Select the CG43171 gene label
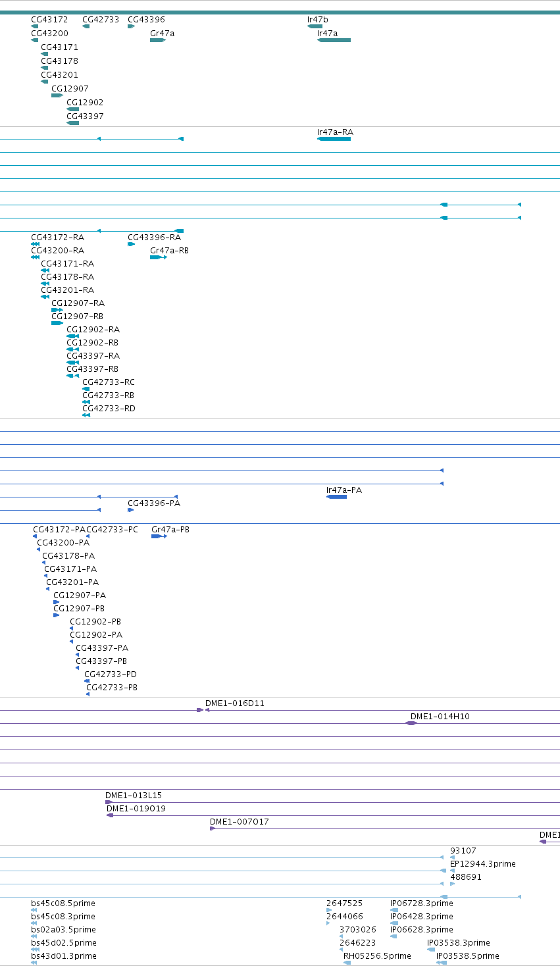Viewport: 560px width, 966px height. pos(59,47)
